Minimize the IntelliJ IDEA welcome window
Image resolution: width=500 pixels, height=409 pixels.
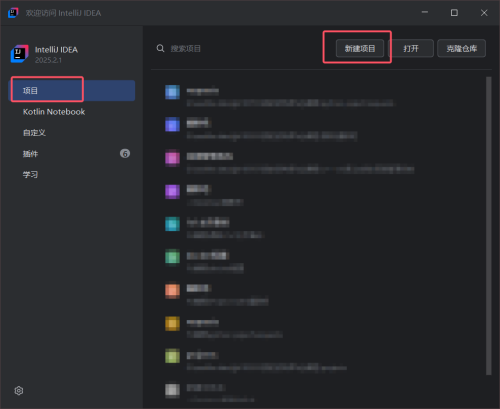[425, 13]
